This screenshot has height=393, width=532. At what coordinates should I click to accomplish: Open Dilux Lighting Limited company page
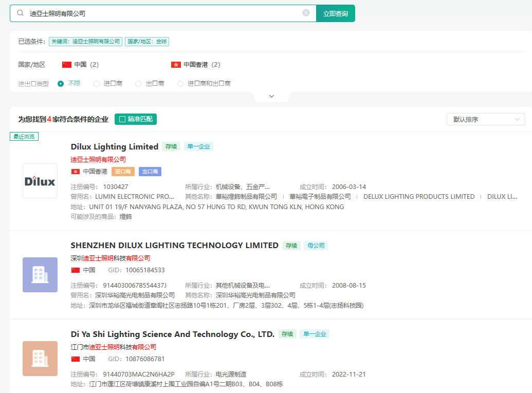coord(114,146)
